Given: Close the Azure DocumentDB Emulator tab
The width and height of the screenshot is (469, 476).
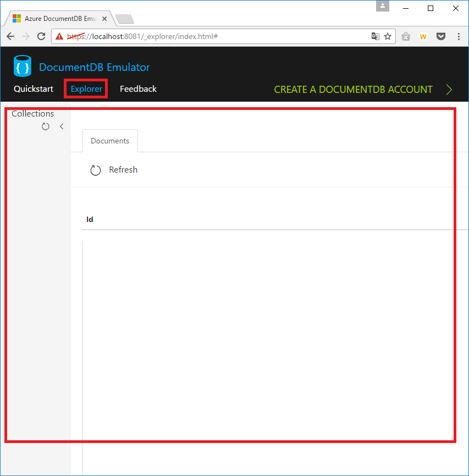Looking at the screenshot, I should [x=104, y=19].
